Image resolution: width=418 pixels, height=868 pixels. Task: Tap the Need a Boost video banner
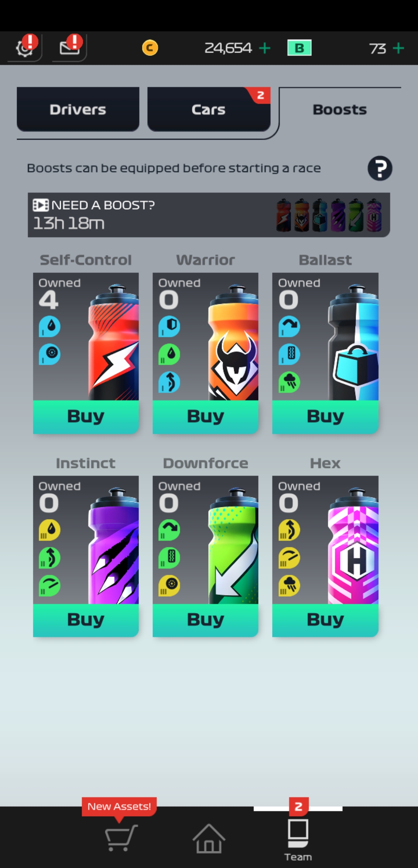pyautogui.click(x=209, y=215)
